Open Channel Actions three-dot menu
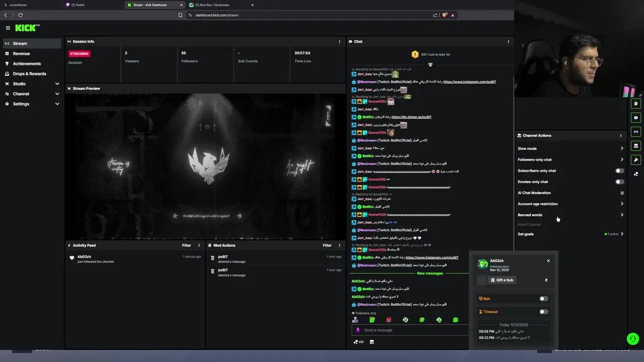This screenshot has height=362, width=644. [621, 135]
